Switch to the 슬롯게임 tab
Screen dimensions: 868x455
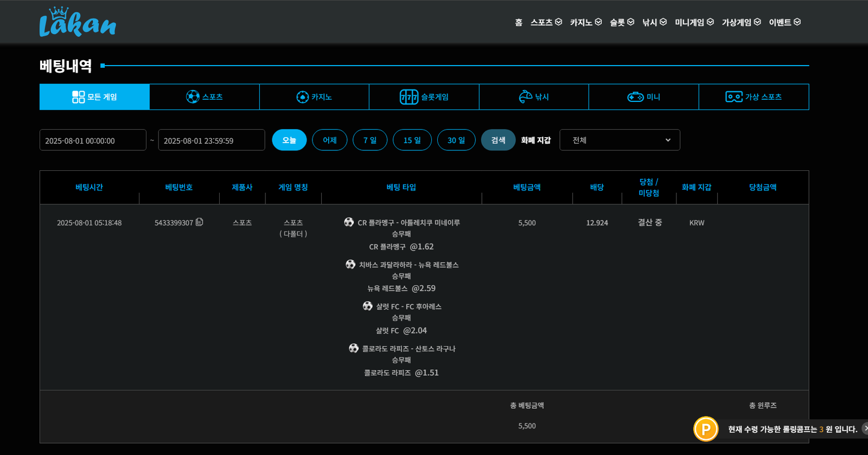point(424,97)
